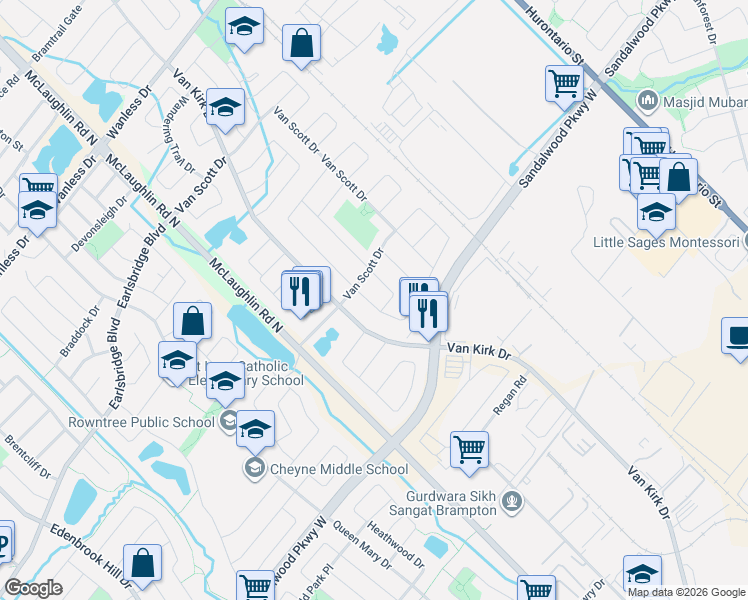This screenshot has height=600, width=748.
Task: Select the Cheyne Middle School place icon
Action: (255, 469)
